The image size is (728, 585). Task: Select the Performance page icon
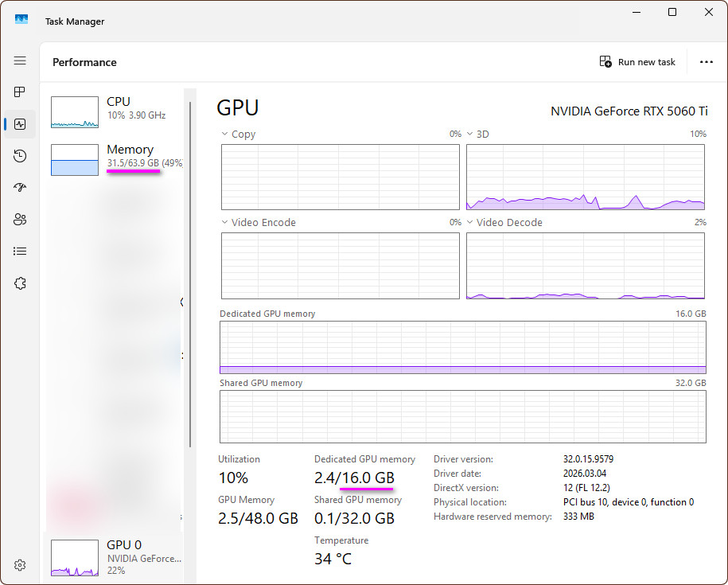pos(20,124)
